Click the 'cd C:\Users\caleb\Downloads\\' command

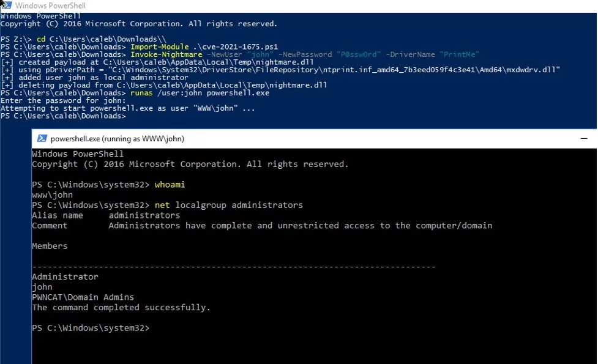[102, 39]
